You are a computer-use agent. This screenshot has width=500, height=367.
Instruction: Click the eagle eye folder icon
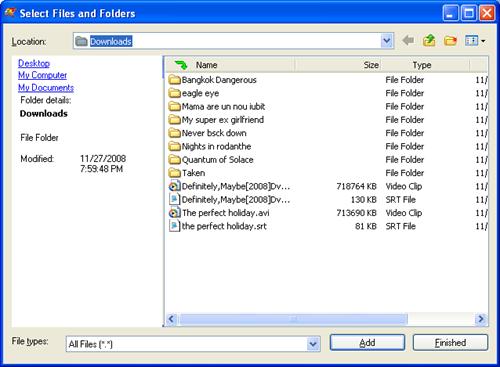coord(174,93)
